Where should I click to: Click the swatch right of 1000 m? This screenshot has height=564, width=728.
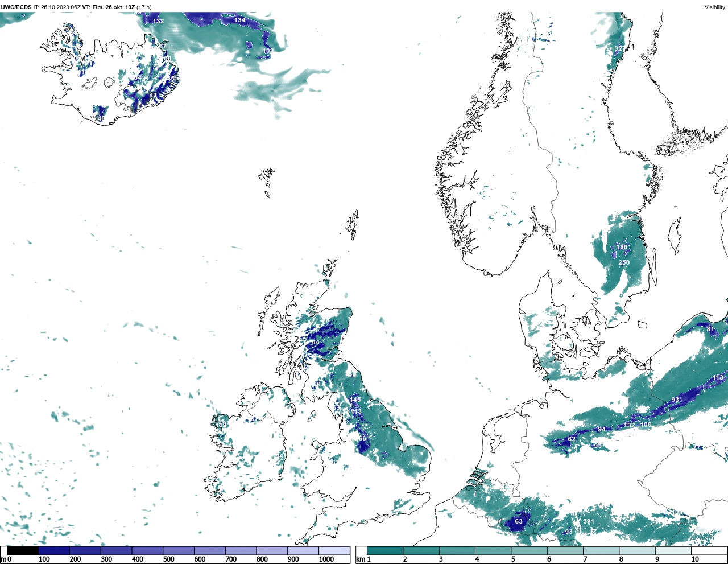334,550
